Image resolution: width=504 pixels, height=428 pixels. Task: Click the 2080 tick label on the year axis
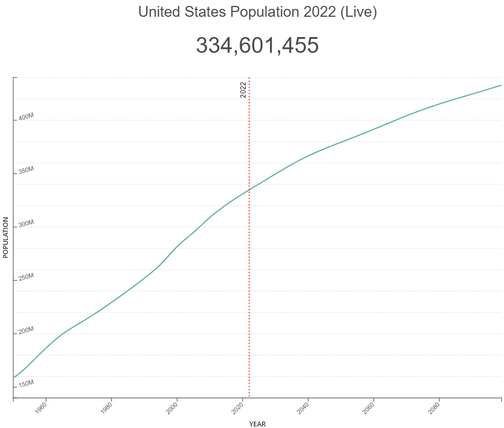point(433,407)
